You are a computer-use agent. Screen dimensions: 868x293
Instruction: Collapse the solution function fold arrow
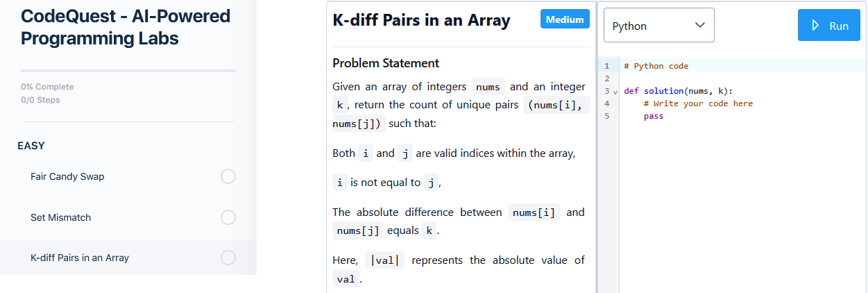[615, 91]
